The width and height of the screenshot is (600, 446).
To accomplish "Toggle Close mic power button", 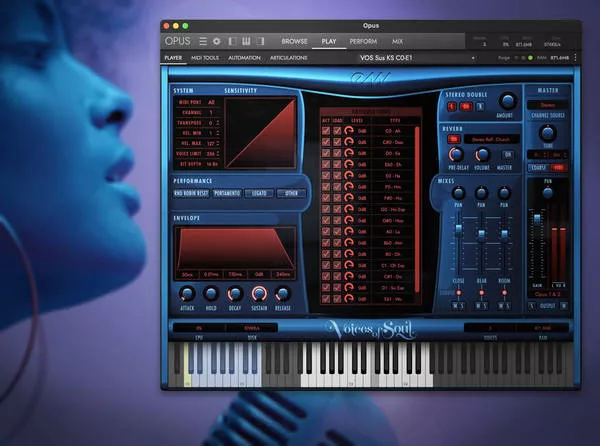I will point(458,293).
